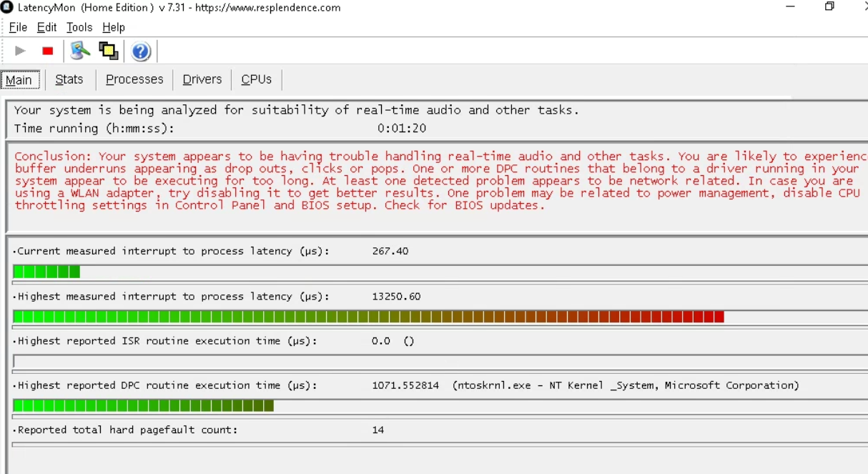Image resolution: width=868 pixels, height=474 pixels.
Task: Click the LatencyMon app icon in the title bar
Action: [7, 8]
